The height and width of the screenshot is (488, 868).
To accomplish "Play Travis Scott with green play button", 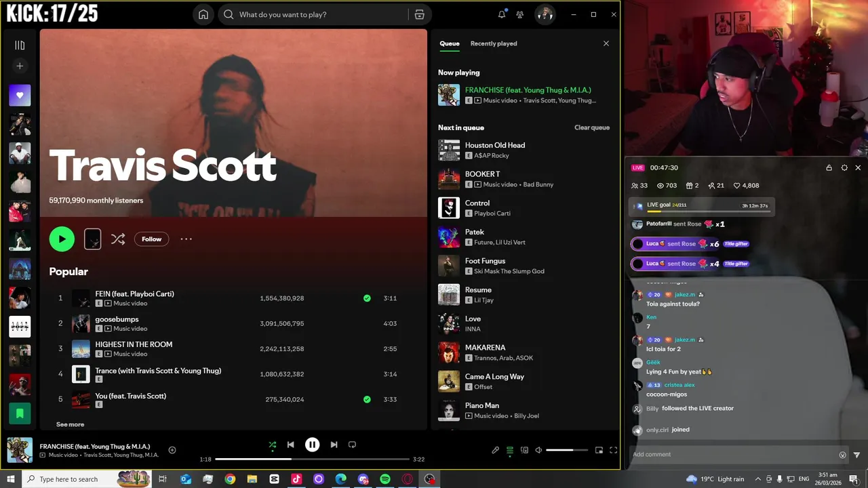I will pos(62,239).
